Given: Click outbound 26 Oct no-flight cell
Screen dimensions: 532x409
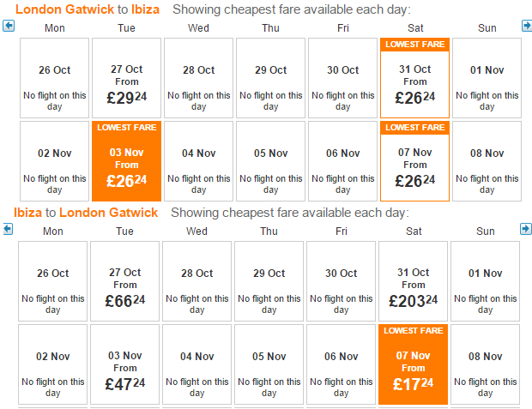Looking at the screenshot, I should pos(55,78).
